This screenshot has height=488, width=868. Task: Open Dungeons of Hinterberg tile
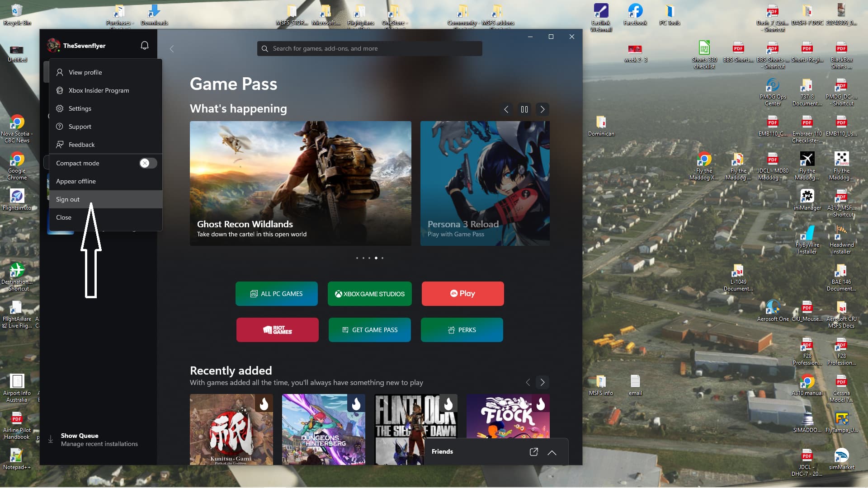pyautogui.click(x=324, y=429)
